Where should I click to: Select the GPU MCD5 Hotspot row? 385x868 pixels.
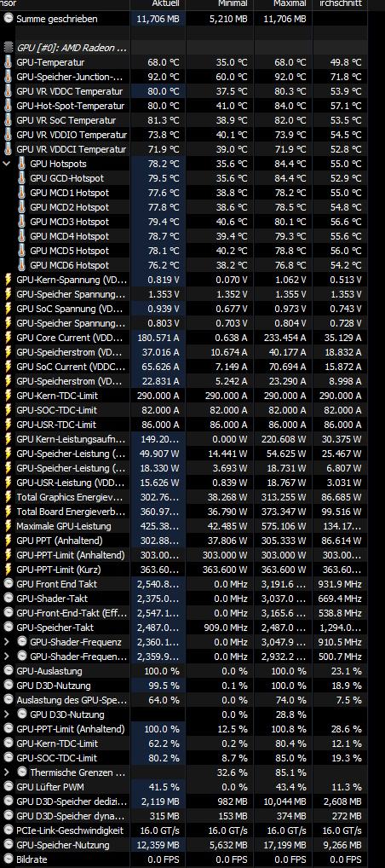(x=184, y=251)
